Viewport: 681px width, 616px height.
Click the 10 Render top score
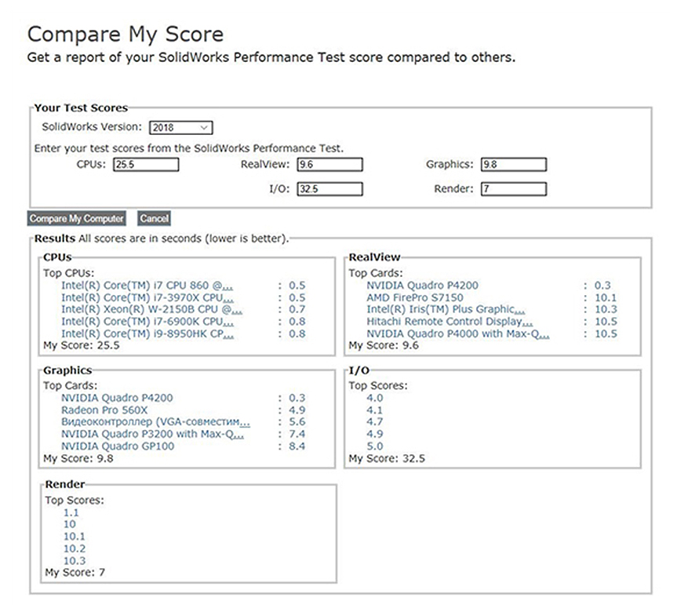pyautogui.click(x=70, y=524)
